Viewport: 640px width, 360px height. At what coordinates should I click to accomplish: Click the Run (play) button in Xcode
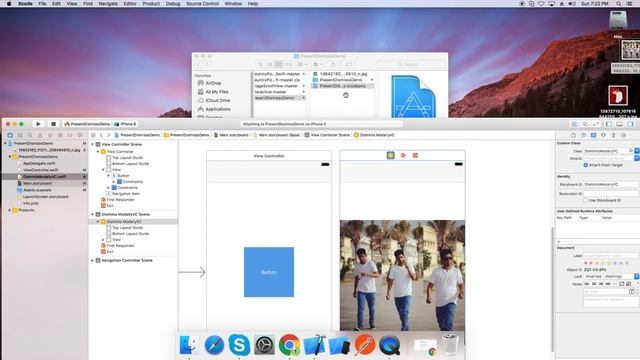38,124
